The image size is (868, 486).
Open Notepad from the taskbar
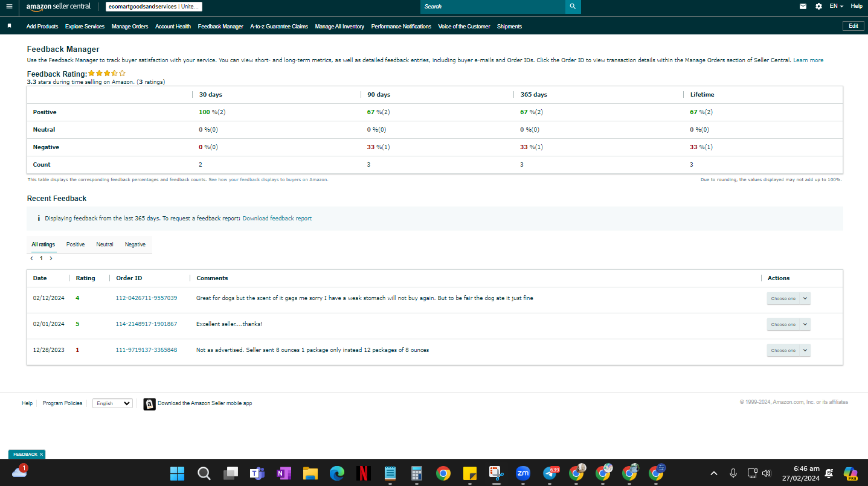(x=390, y=473)
